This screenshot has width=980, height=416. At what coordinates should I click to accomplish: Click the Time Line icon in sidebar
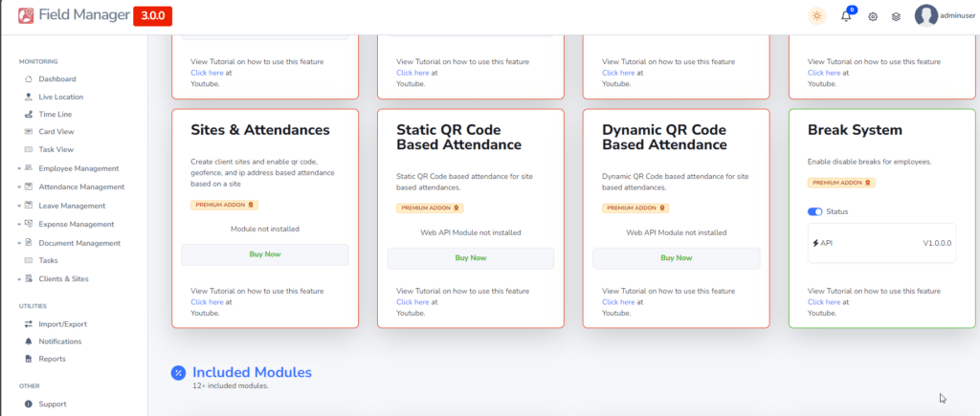pyautogui.click(x=28, y=115)
